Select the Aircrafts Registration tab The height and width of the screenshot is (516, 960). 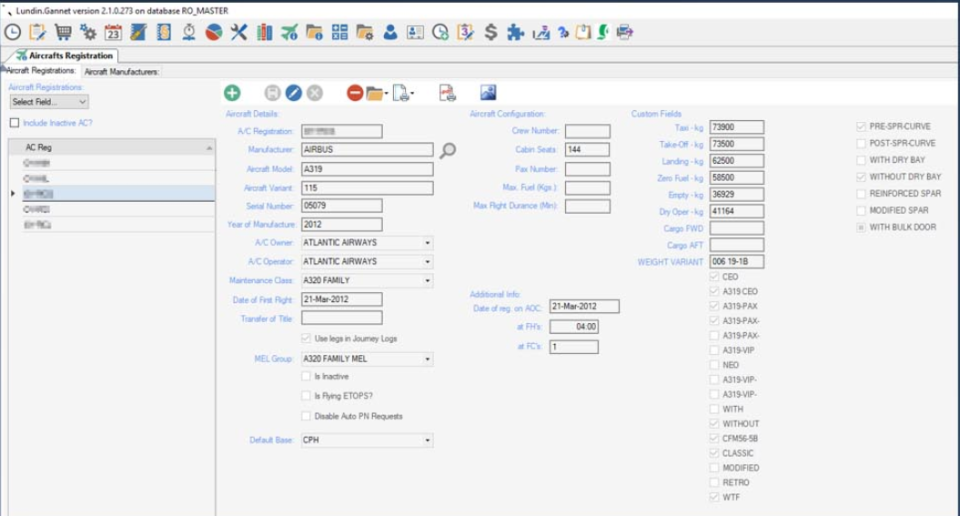click(70, 56)
